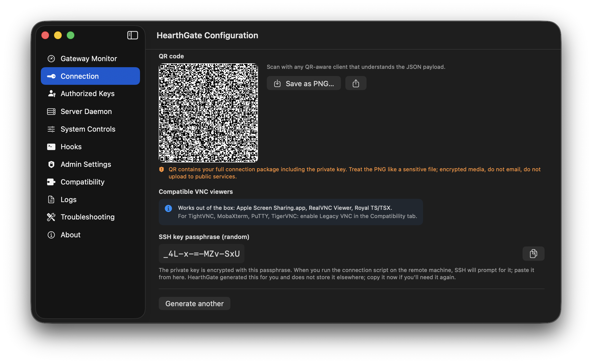Share the QR code via share icon
592x364 pixels.
click(x=356, y=83)
